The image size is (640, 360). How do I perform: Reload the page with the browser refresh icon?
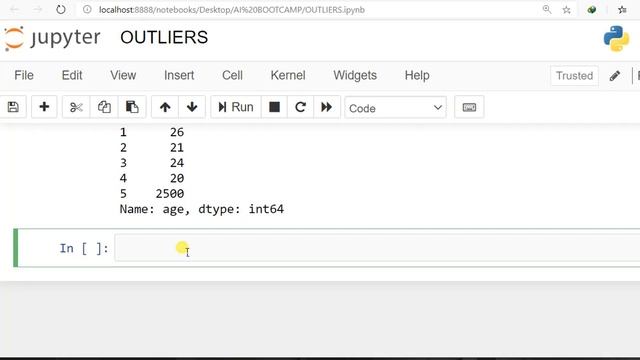(61, 9)
